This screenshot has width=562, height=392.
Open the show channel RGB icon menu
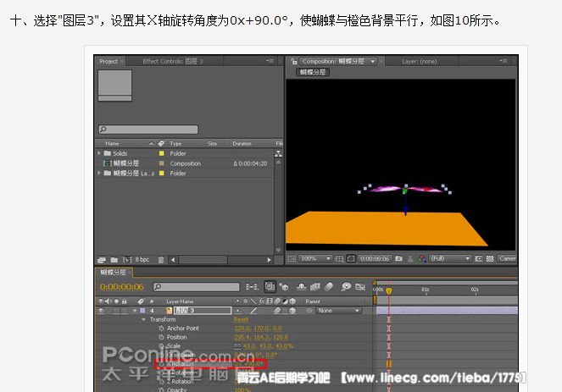(x=422, y=258)
